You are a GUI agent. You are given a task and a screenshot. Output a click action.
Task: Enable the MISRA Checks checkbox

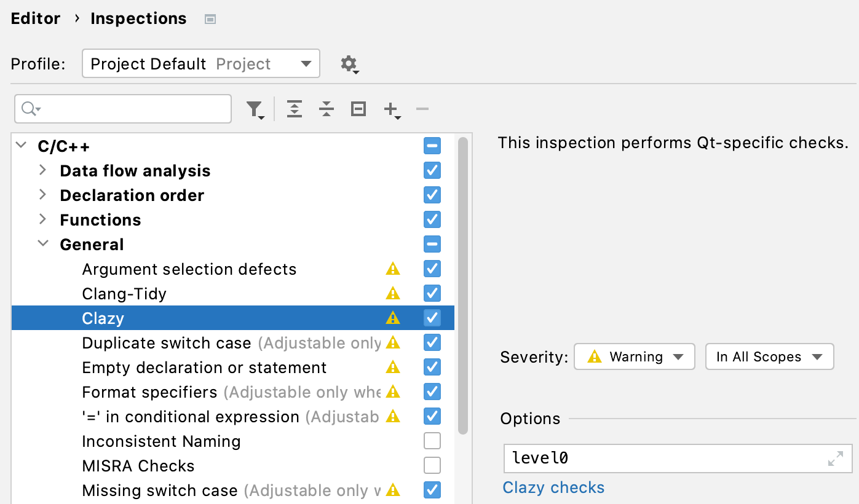click(x=432, y=465)
